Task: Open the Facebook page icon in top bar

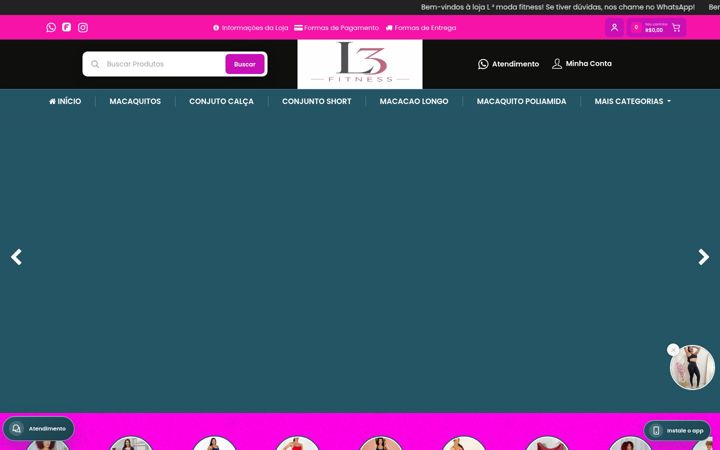Action: point(67,27)
